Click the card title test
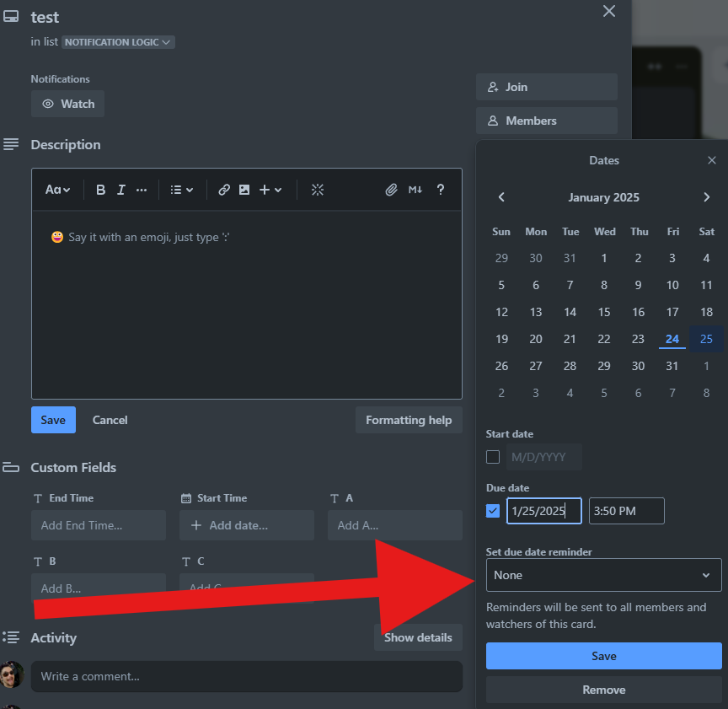The image size is (728, 709). pyautogui.click(x=45, y=17)
